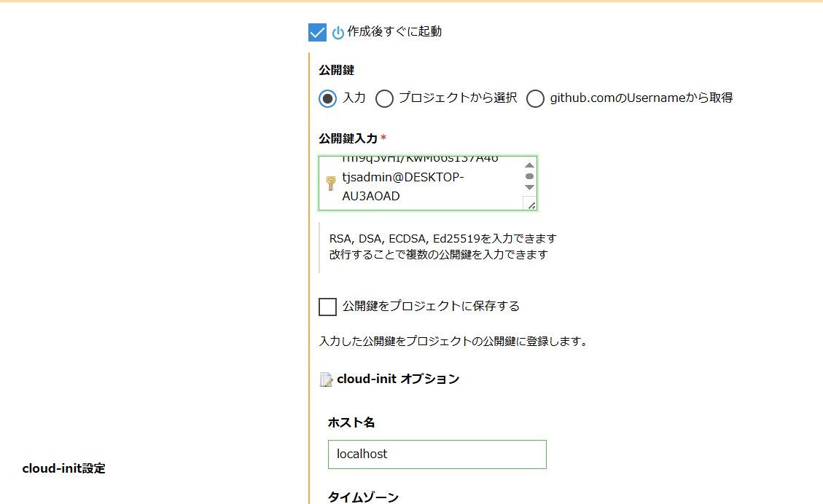This screenshot has height=504, width=823.
Task: Click the 作成後すぐに起動 label text
Action: click(394, 32)
